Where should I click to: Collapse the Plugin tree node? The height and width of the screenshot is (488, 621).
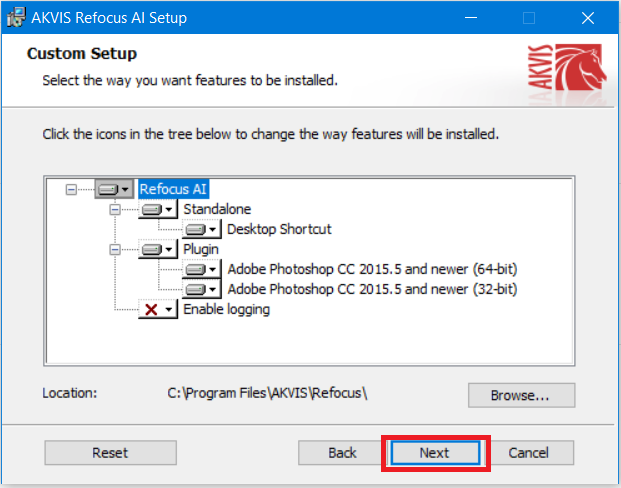point(115,250)
